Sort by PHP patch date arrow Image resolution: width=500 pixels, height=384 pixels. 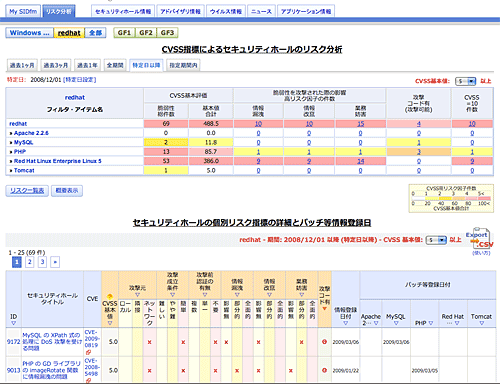coord(431,323)
